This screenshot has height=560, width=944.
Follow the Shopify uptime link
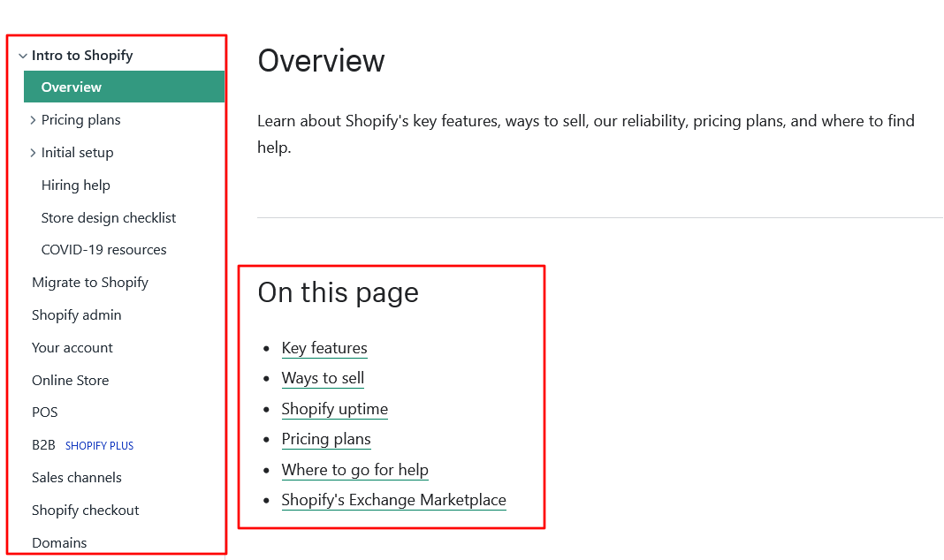[334, 409]
